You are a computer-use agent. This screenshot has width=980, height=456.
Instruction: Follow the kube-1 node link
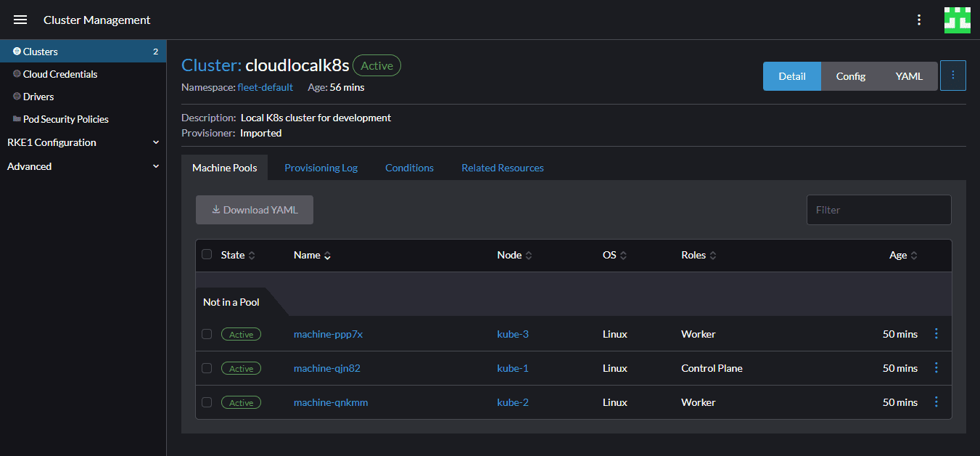click(512, 368)
